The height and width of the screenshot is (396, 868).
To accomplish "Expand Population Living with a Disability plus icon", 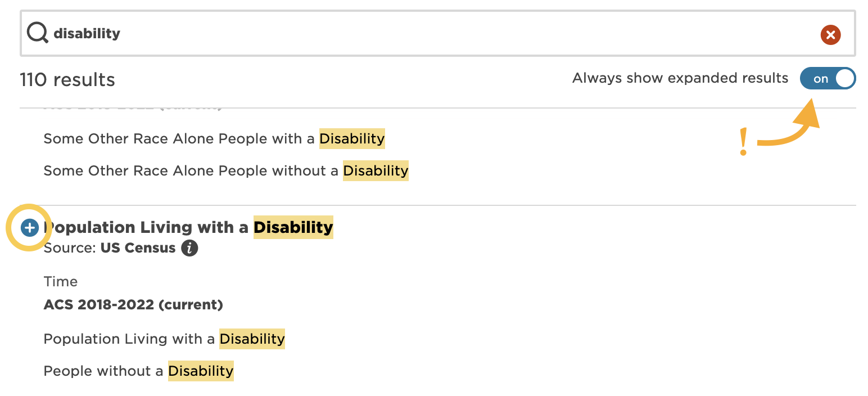I will pyautogui.click(x=29, y=228).
